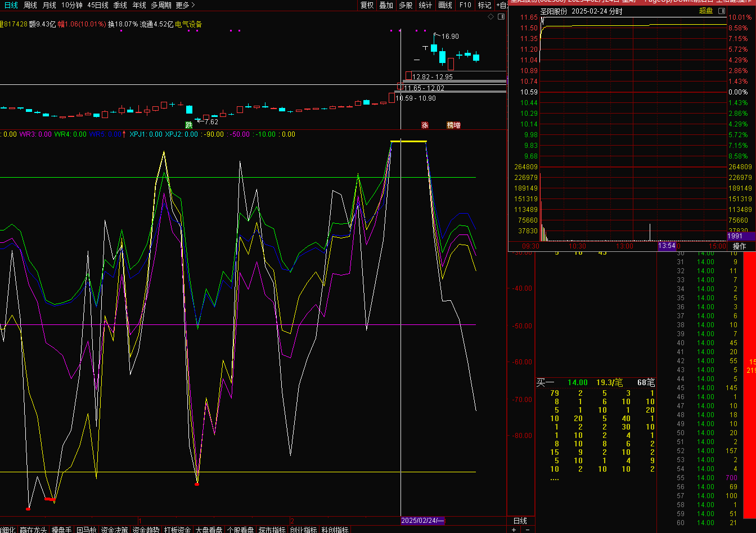Open the 资金决策 indicator tab

point(115,530)
